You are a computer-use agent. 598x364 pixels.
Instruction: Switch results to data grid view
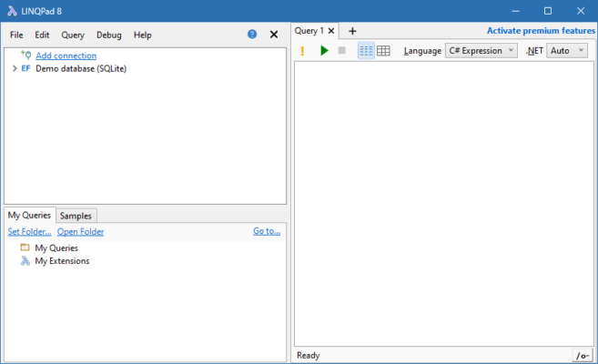coord(383,51)
